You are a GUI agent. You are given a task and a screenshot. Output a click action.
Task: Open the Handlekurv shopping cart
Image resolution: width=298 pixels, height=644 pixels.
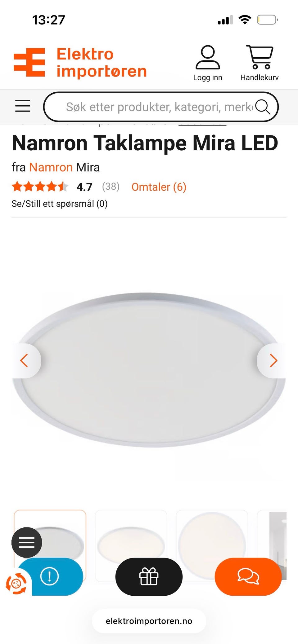point(260,63)
